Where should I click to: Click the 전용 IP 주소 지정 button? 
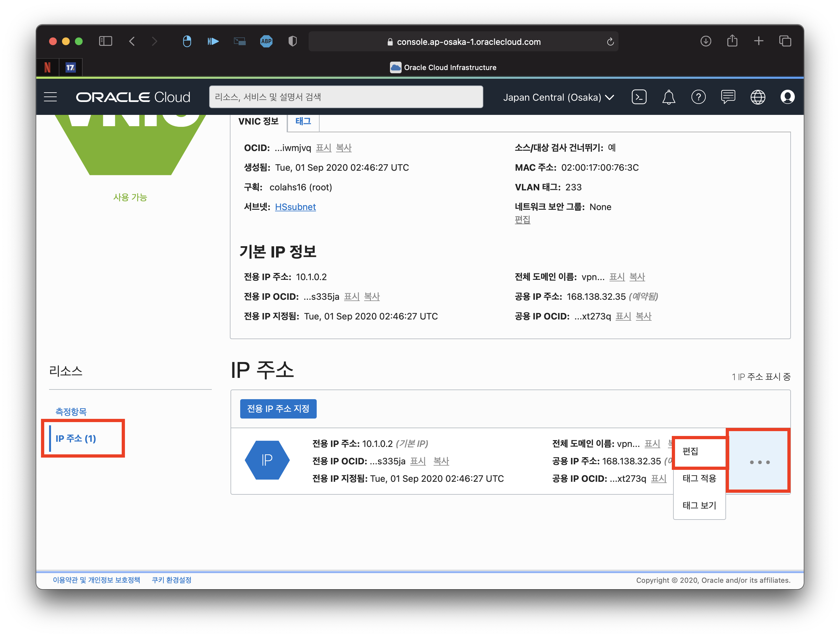coord(278,409)
